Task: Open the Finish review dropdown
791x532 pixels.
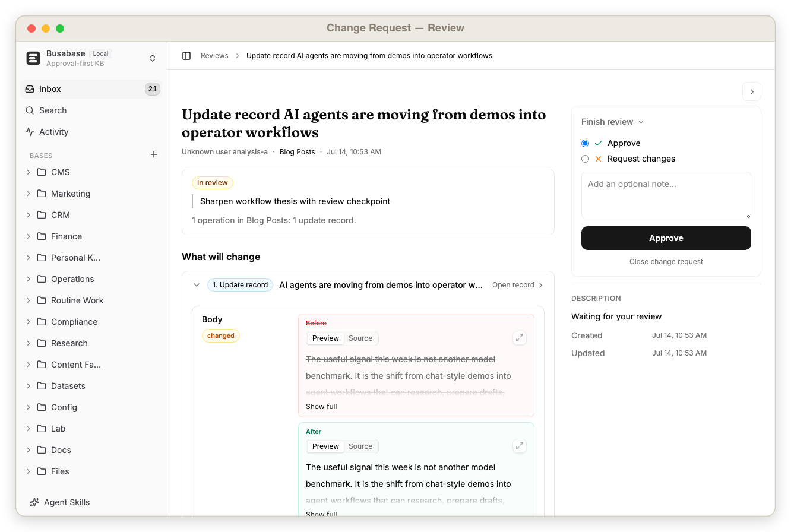Action: point(613,122)
